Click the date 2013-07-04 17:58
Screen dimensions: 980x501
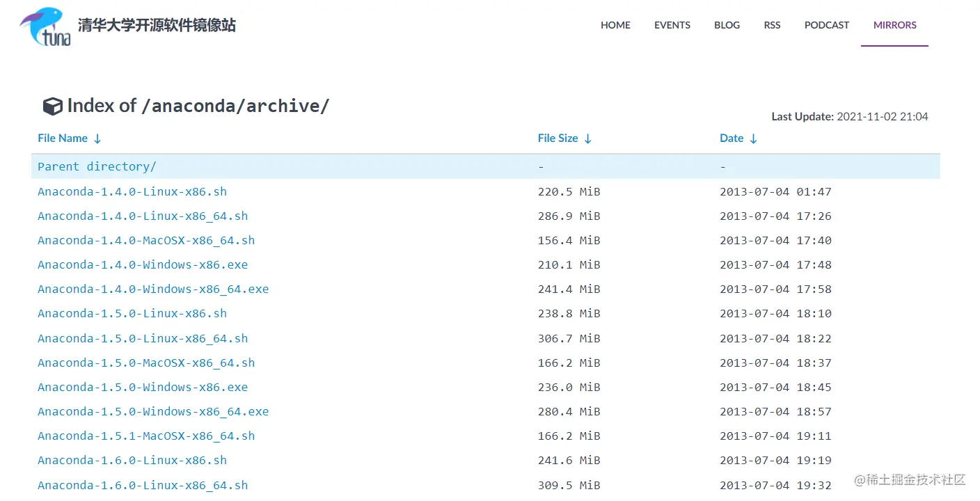coord(775,289)
